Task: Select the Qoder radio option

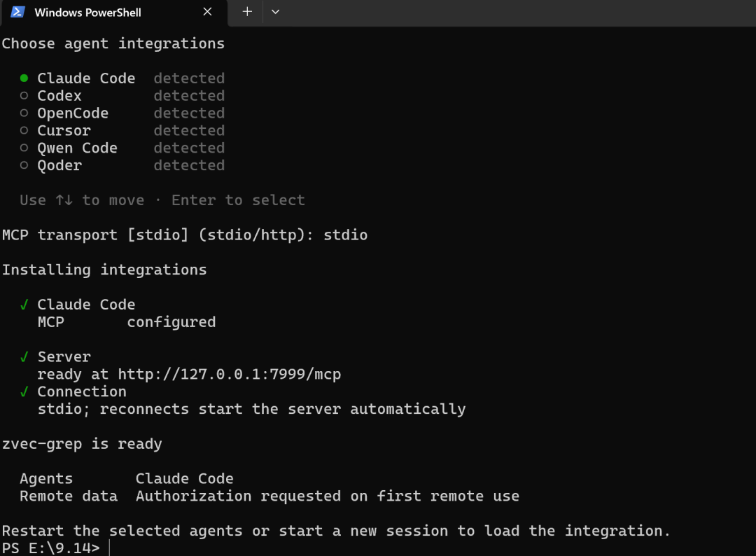Action: click(24, 165)
